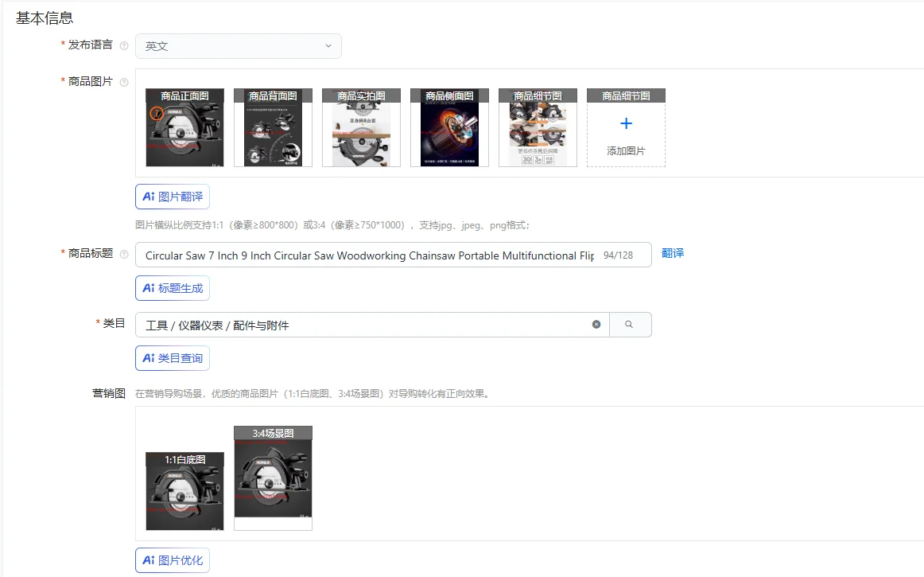Click the AI 图片优化 button
924x577 pixels.
tap(172, 560)
